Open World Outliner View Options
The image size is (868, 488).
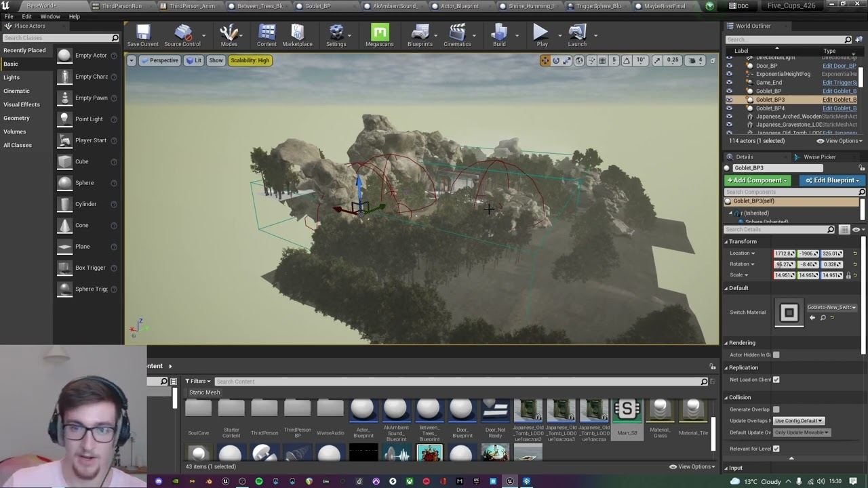coord(840,141)
